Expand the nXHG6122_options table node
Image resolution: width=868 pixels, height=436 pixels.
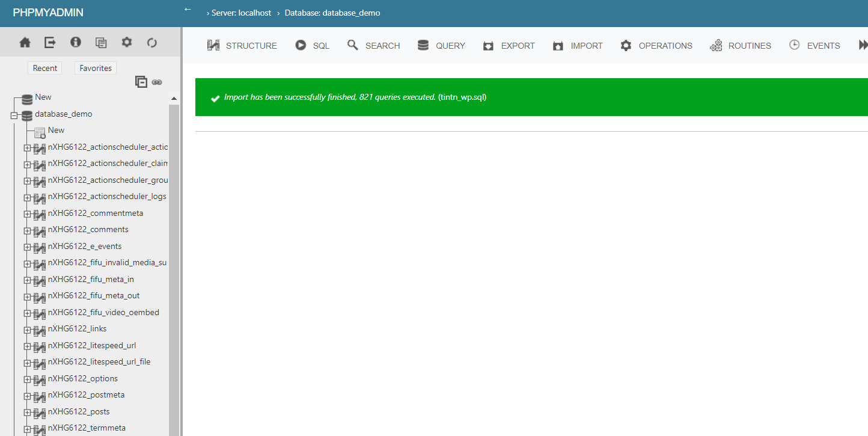click(27, 380)
